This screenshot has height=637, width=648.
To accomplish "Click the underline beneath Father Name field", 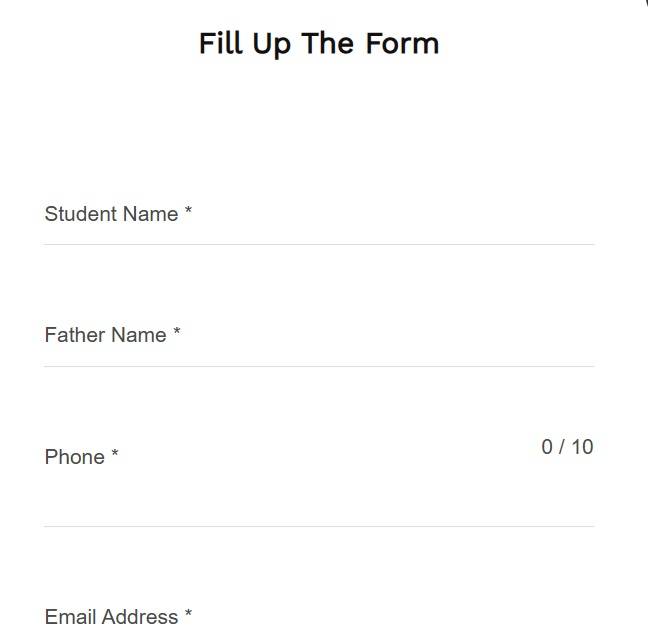I will click(x=319, y=366).
